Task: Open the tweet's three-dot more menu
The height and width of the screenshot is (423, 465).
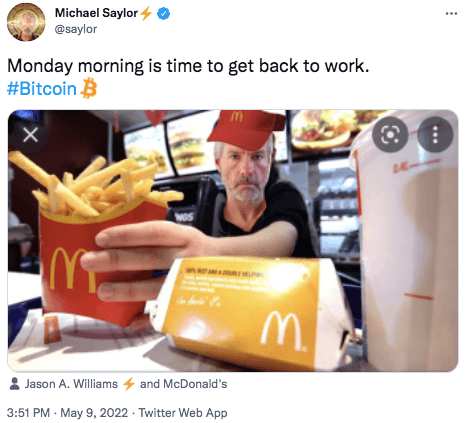Action: [451, 13]
